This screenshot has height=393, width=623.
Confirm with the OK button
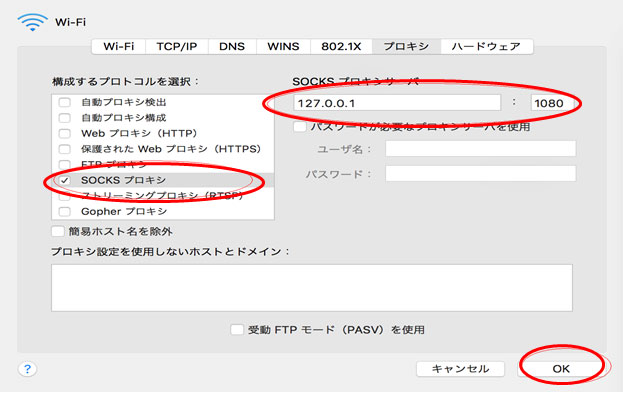pyautogui.click(x=561, y=369)
